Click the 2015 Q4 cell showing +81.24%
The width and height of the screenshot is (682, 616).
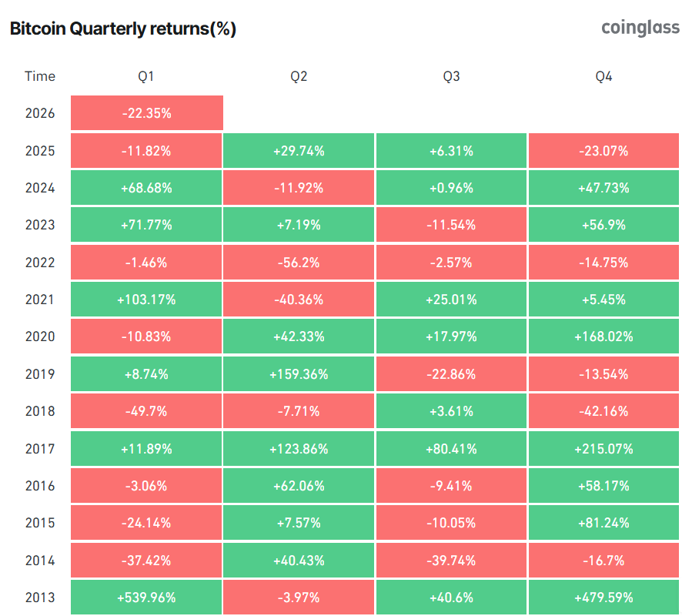[x=603, y=523]
